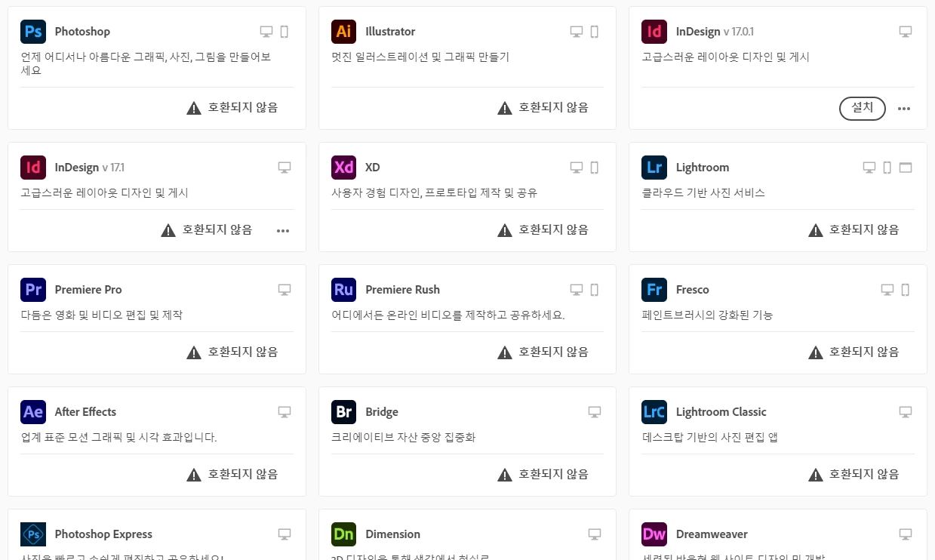Screen dimensions: 935x560
Task: Click the Dreamweaver app title
Action: [712, 534]
